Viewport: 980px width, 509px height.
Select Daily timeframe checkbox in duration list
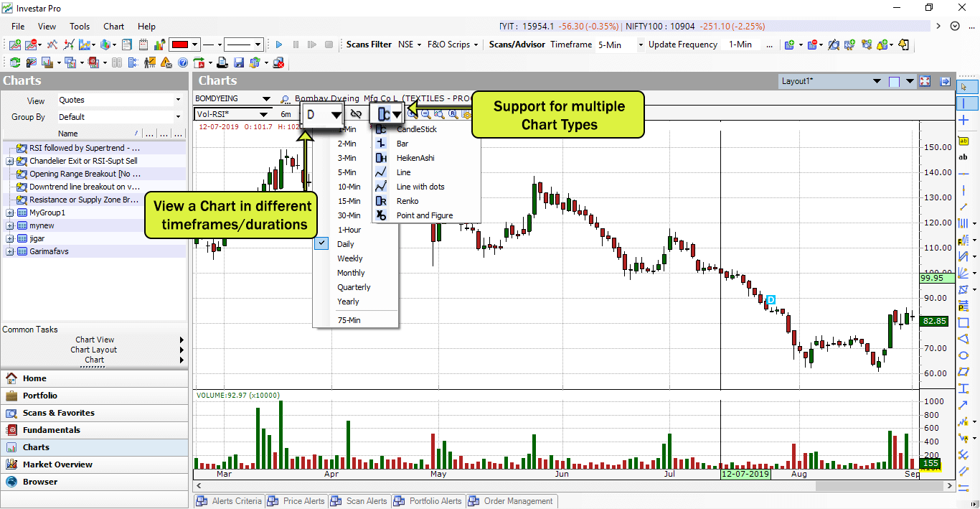pyautogui.click(x=321, y=243)
